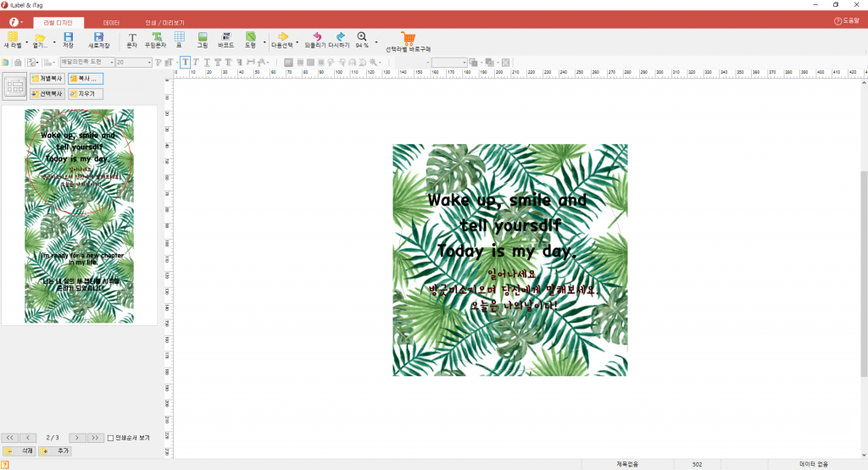Insert decorated text with 꾸밈문자
The image size is (868, 470).
[156, 40]
